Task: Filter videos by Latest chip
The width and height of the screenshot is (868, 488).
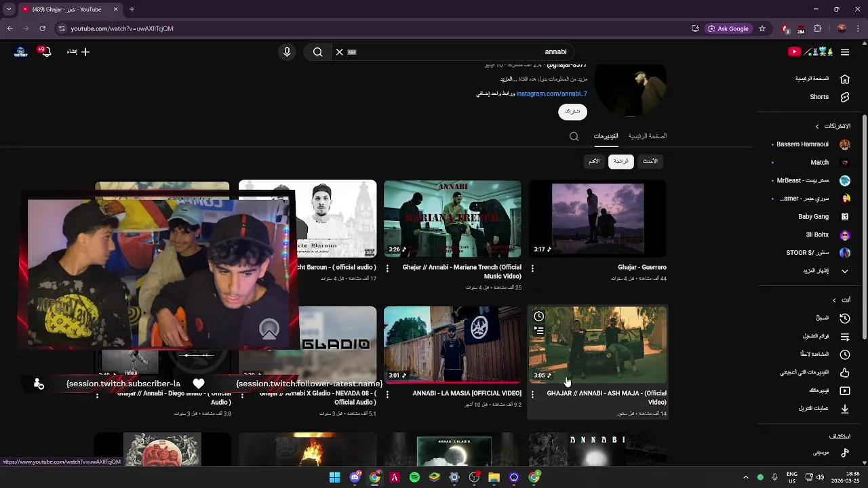Action: pyautogui.click(x=650, y=161)
